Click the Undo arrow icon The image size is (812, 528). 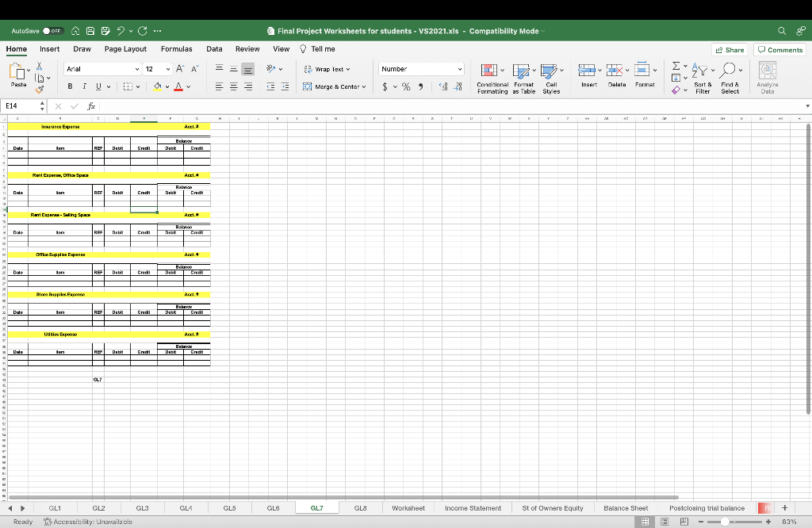point(121,31)
